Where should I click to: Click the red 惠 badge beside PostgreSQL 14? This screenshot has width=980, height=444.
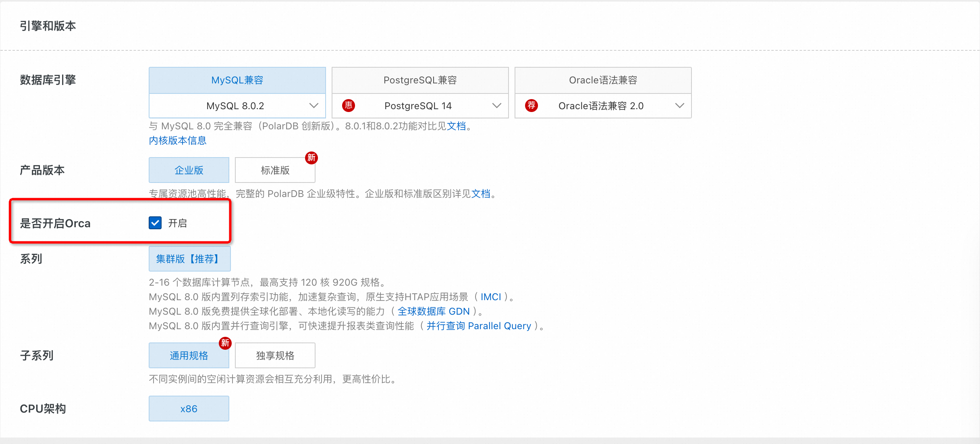pyautogui.click(x=348, y=106)
